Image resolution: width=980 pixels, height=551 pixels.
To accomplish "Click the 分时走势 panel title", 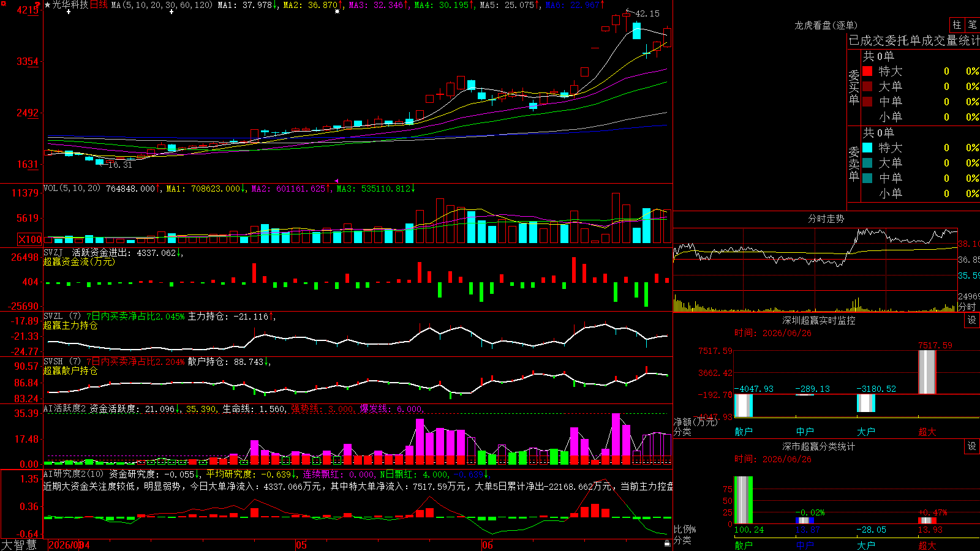I will pyautogui.click(x=826, y=219).
